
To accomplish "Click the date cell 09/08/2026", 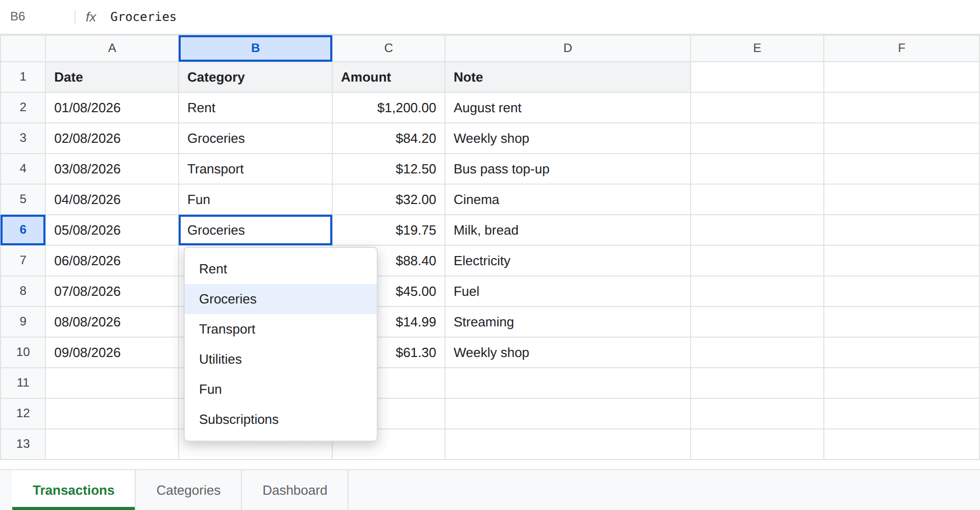I will [112, 352].
